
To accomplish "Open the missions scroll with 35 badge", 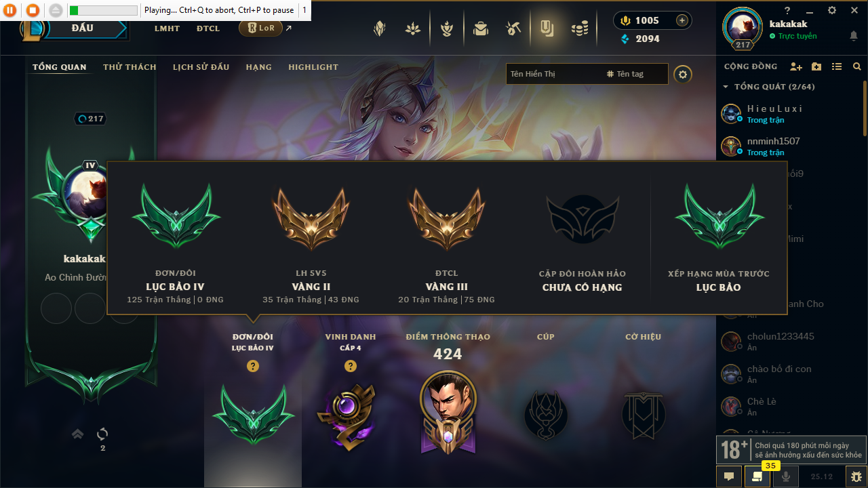I will [x=757, y=476].
